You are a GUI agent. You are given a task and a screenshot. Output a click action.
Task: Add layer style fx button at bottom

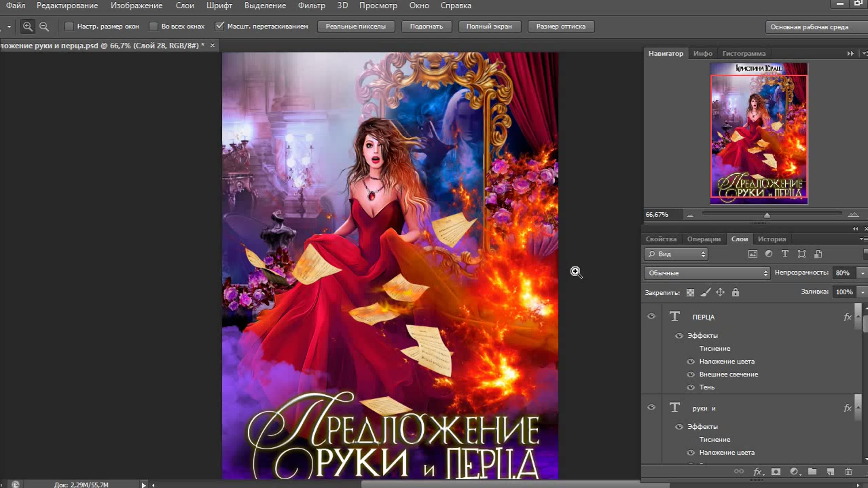pos(758,471)
